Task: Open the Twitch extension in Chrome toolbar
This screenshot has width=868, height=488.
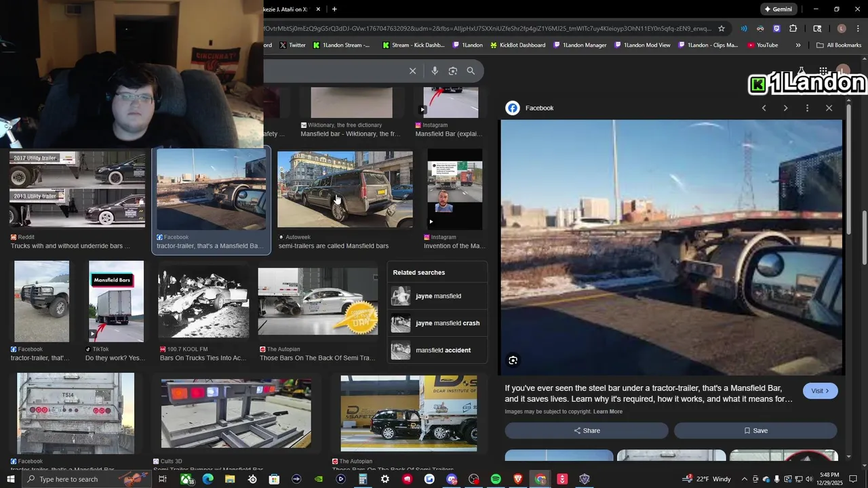Action: point(776,28)
